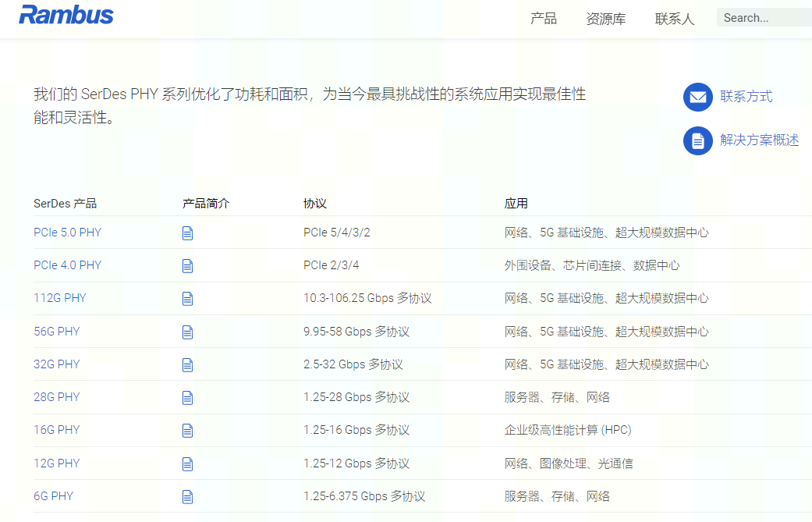The image size is (812, 522).
Task: Select the text 1.25-6.375 Gbps 多协议
Action: click(x=364, y=496)
